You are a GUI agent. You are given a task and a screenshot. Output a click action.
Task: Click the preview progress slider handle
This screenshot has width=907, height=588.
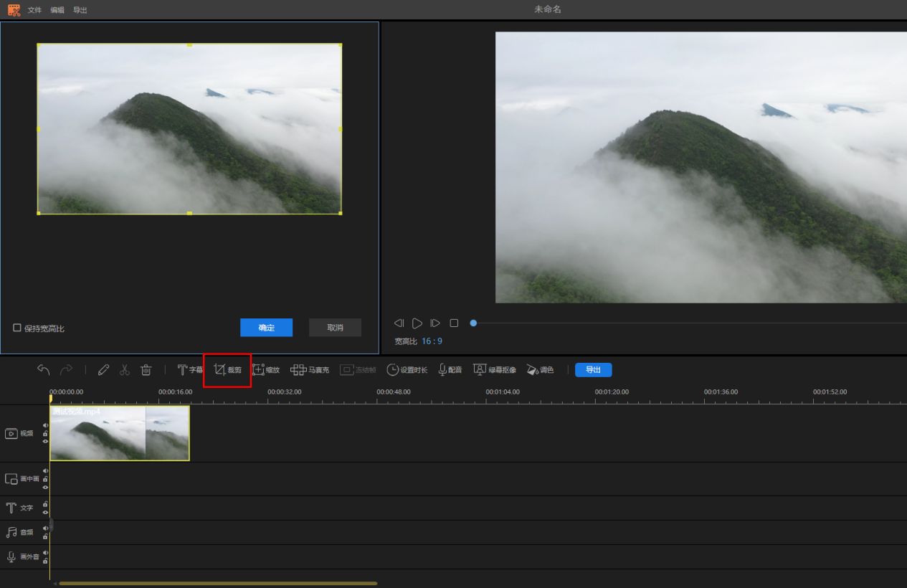[473, 323]
